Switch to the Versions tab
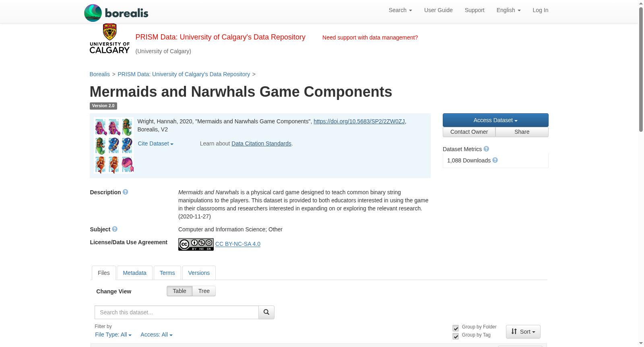644x347 pixels. coord(199,273)
